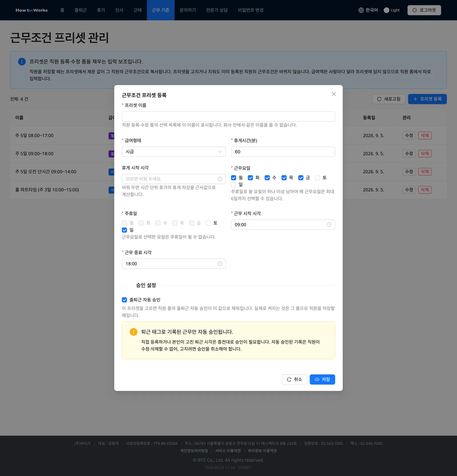Click the blue info icon in the notice banner
Image resolution: width=457 pixels, height=476 pixels.
(22, 62)
